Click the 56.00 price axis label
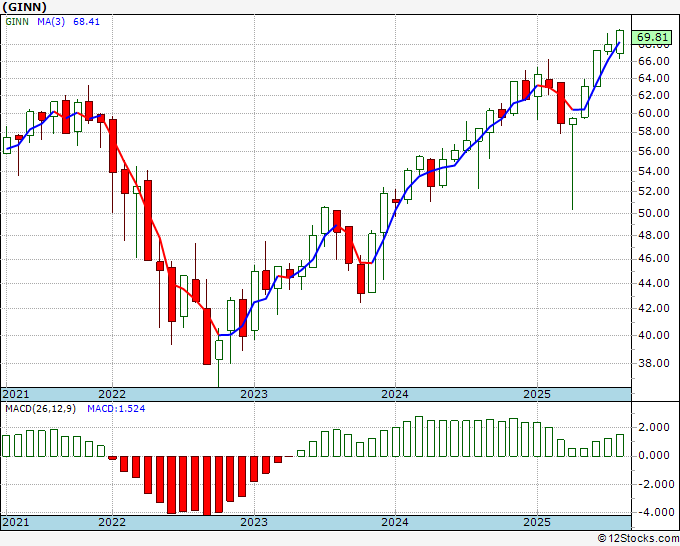The image size is (680, 546). (654, 151)
